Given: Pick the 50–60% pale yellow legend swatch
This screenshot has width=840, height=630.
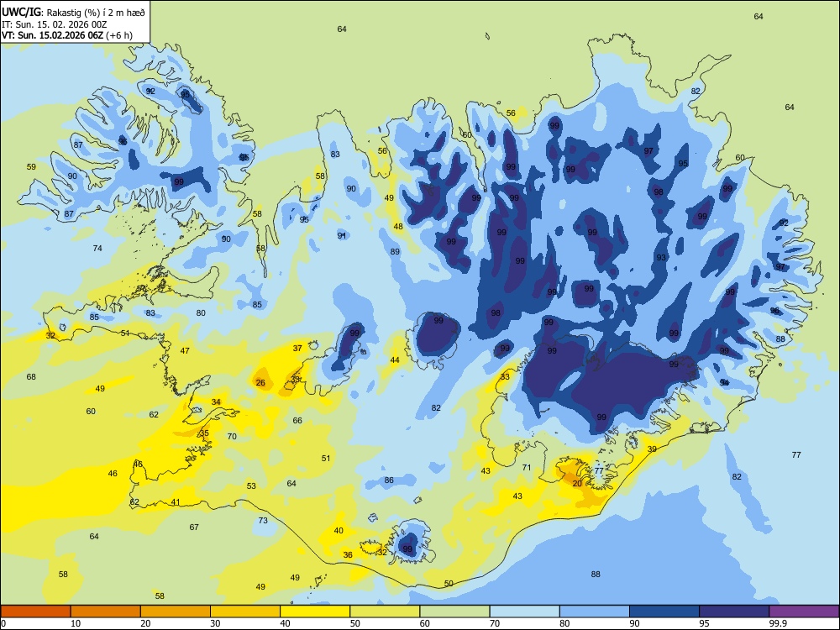Looking at the screenshot, I should (x=385, y=612).
